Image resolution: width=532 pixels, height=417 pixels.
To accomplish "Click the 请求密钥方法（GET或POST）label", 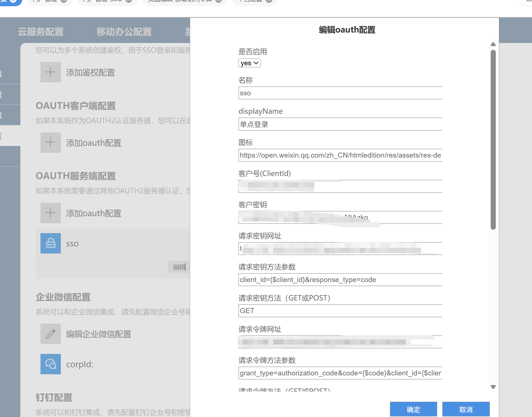I will [x=284, y=298].
